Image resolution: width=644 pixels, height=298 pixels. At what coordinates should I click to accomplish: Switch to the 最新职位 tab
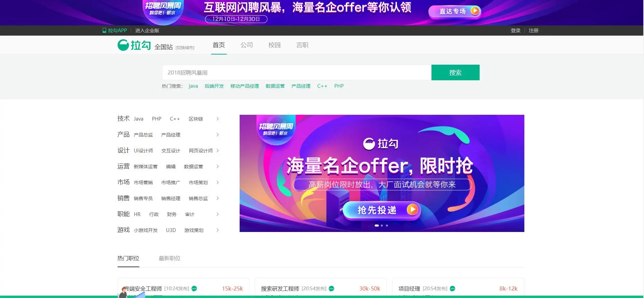[169, 258]
